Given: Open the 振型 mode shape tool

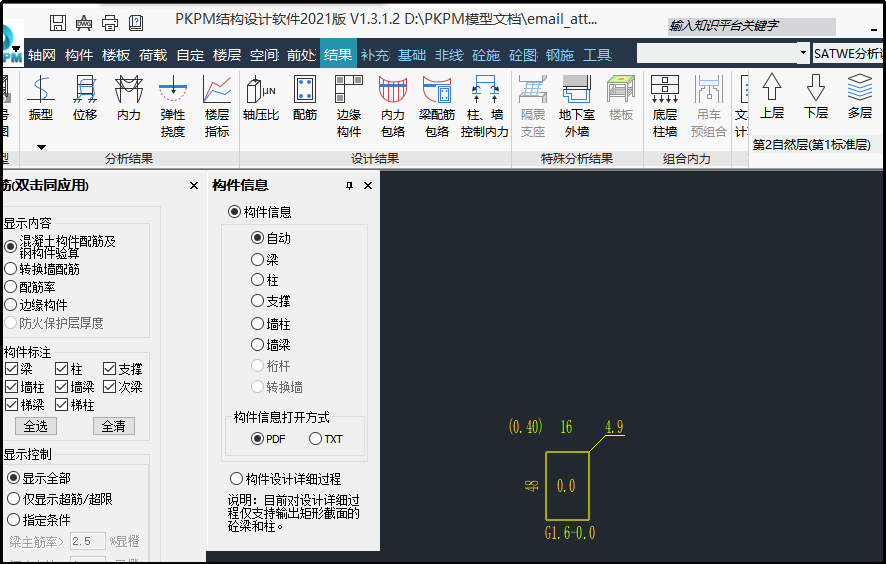Looking at the screenshot, I should coord(41,98).
